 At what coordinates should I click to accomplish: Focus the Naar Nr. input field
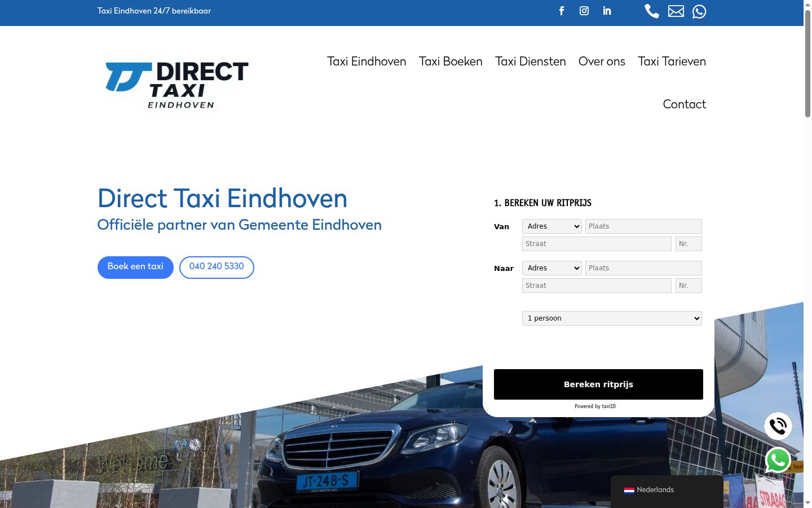coord(689,286)
